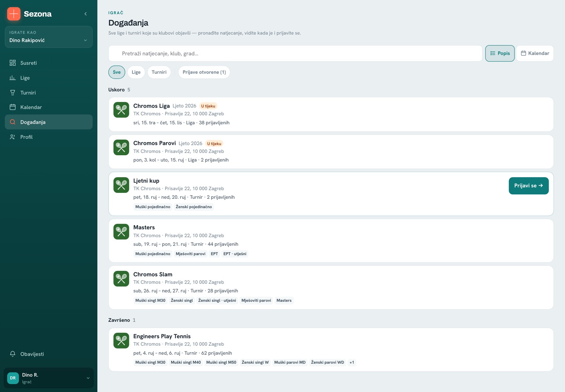Open the Susreti dashboard icon
Image resolution: width=565 pixels, height=392 pixels.
(13, 63)
